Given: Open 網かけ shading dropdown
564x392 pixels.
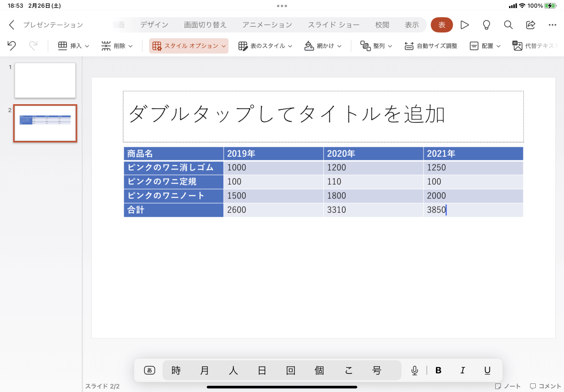Looking at the screenshot, I should [x=323, y=46].
